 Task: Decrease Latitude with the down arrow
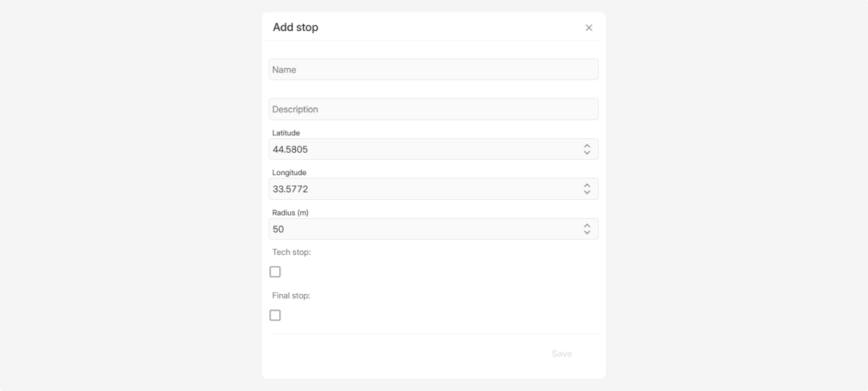pos(587,153)
